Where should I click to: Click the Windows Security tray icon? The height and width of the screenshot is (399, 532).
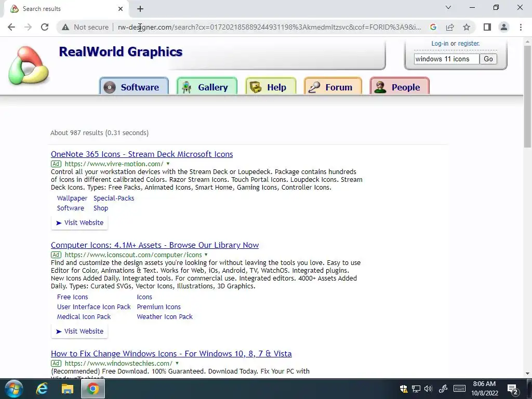[403, 389]
